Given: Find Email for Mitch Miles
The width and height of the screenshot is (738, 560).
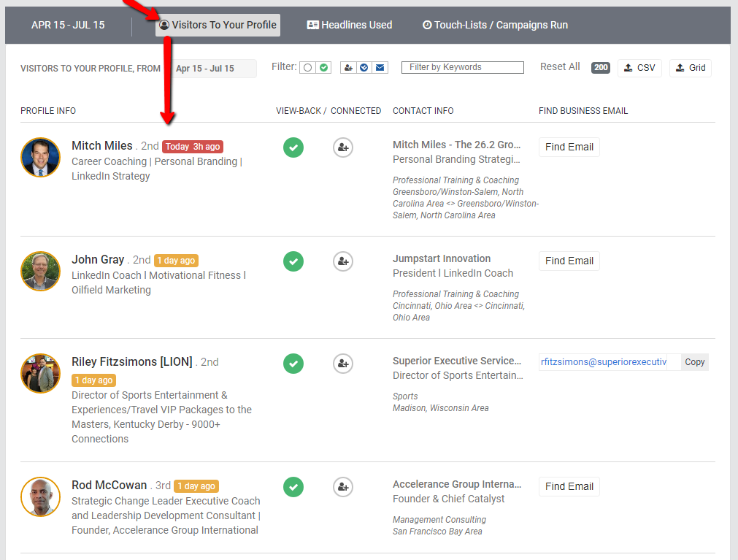Looking at the screenshot, I should tap(569, 147).
